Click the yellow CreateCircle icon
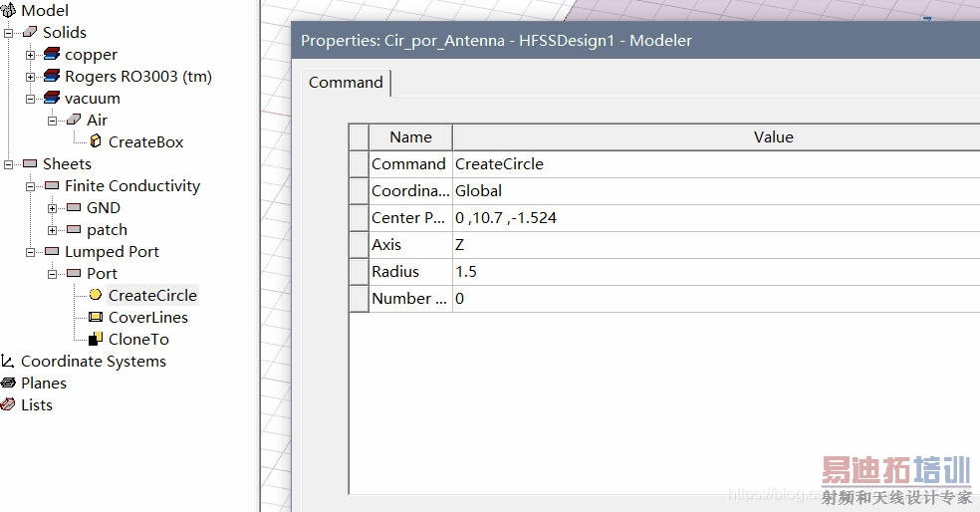 (96, 295)
